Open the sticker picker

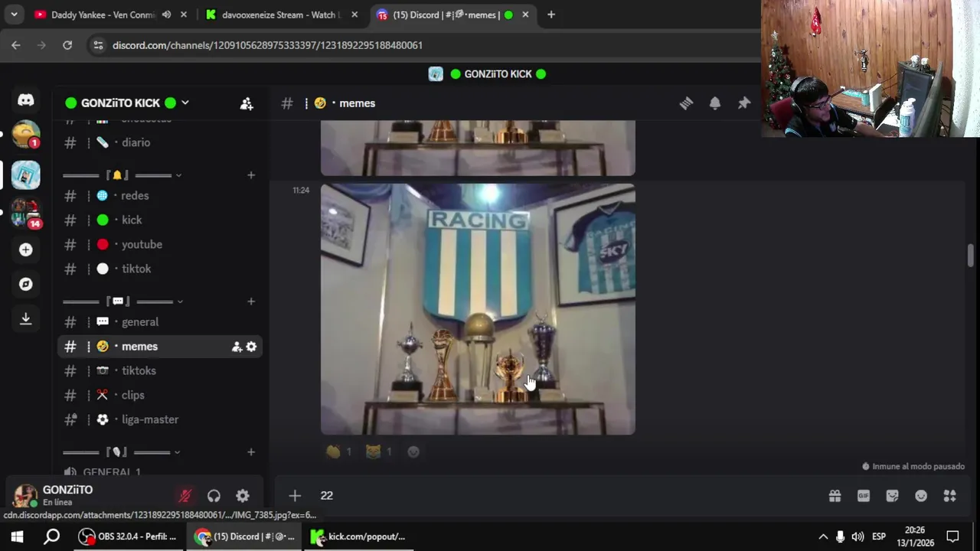[892, 496]
